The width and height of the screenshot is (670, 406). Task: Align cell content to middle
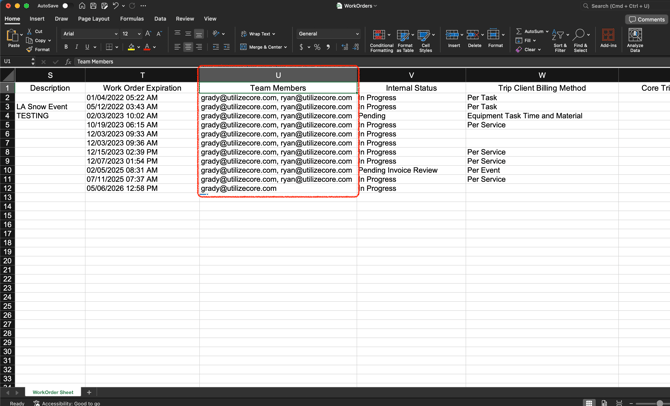click(x=188, y=33)
